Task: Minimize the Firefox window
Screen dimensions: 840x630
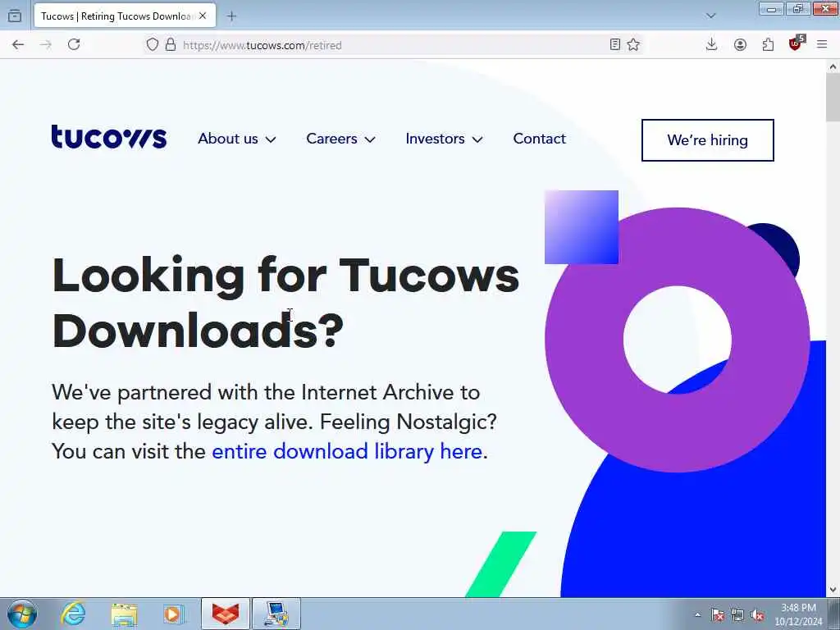Action: 772,9
